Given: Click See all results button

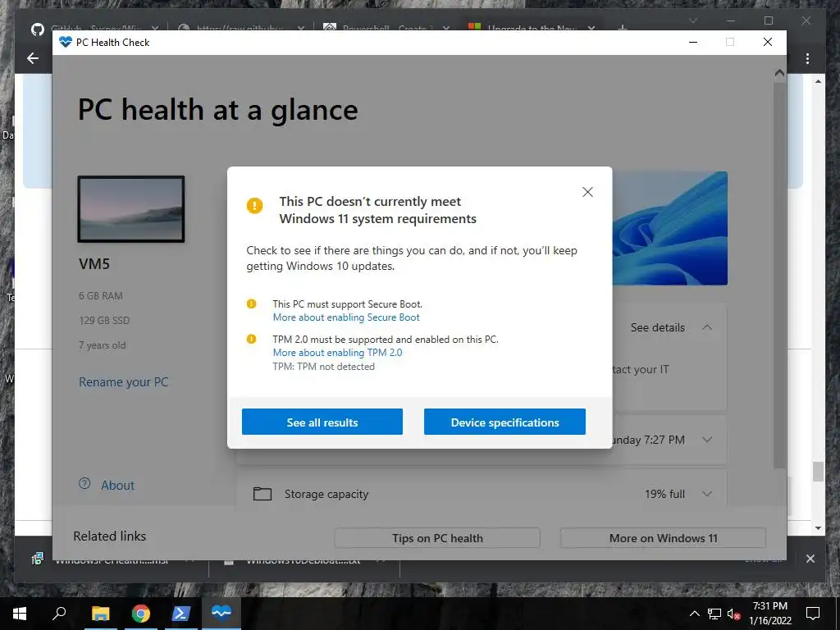Looking at the screenshot, I should [x=322, y=422].
